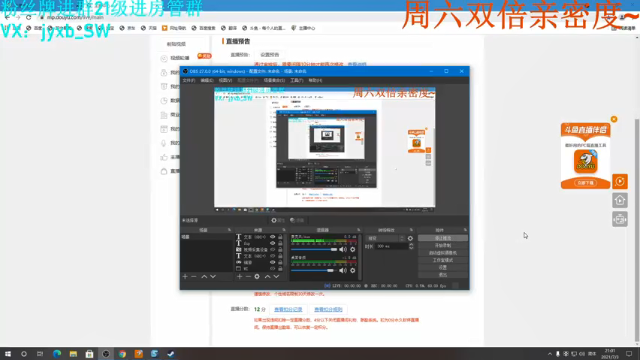Image resolution: width=640 pixels, height=360 pixels.
Task: Open File Explorer from taskbar
Action: 73,354
